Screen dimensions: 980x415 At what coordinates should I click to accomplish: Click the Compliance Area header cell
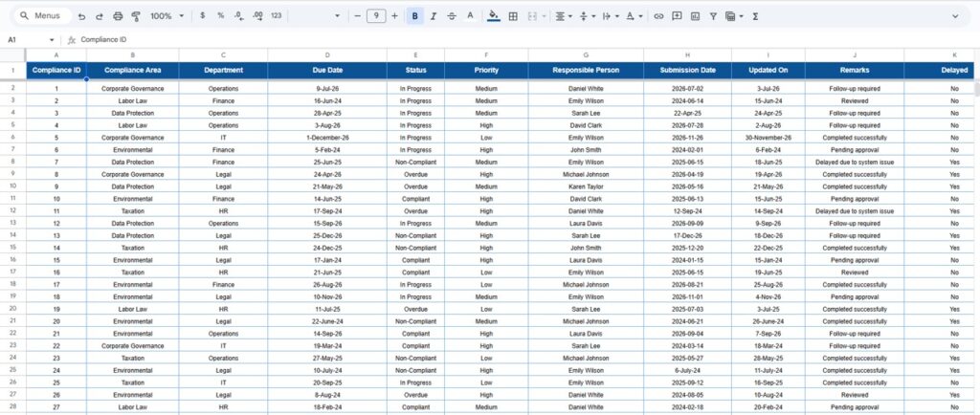pos(132,71)
